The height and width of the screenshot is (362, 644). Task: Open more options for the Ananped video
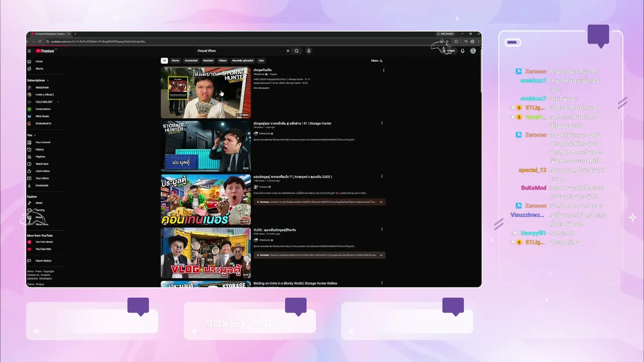(382, 177)
